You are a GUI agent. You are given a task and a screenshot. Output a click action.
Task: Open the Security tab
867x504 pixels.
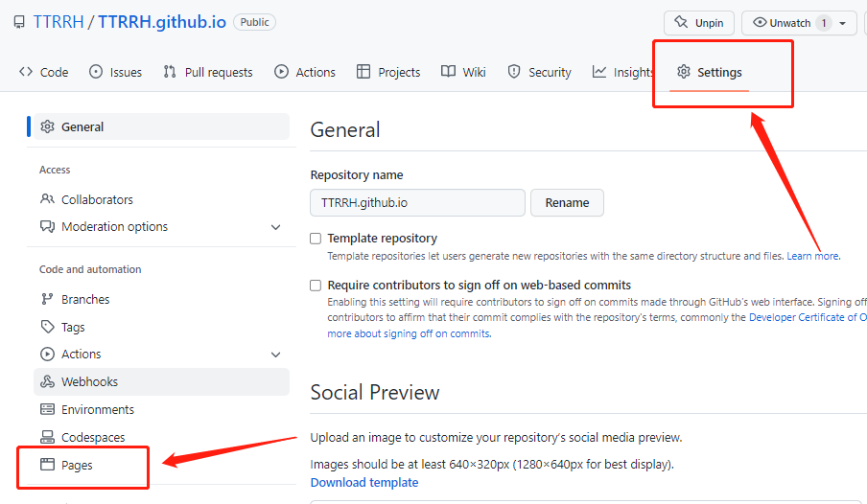click(539, 72)
